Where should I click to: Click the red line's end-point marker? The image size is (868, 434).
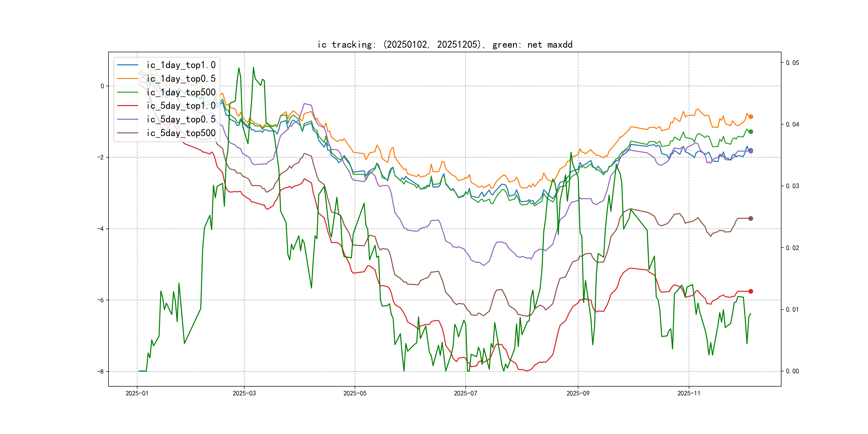pos(750,291)
